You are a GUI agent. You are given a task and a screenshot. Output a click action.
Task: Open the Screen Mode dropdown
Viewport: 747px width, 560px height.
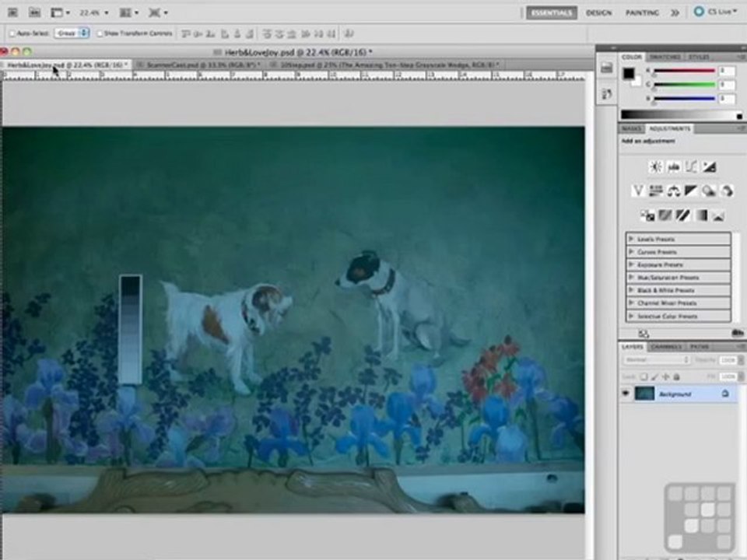click(x=158, y=12)
